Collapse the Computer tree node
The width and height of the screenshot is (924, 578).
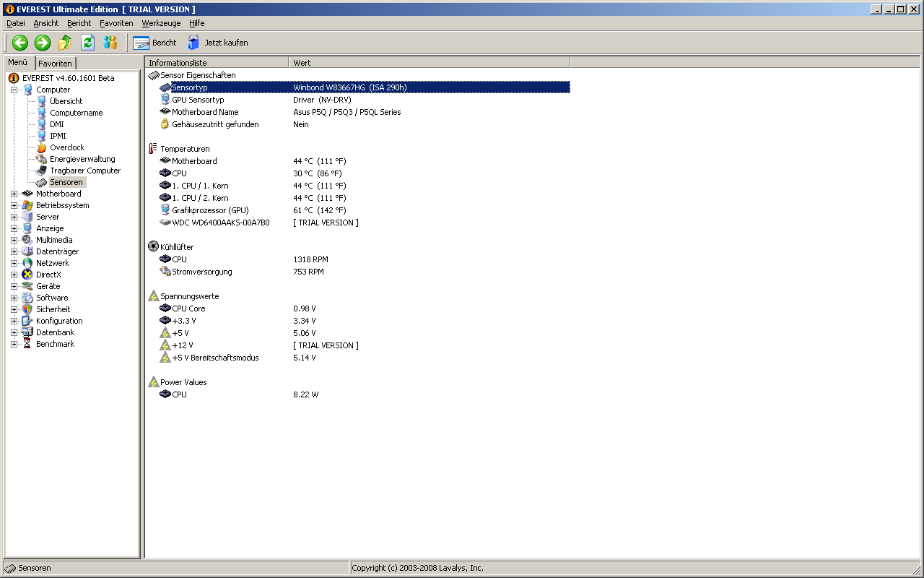click(14, 90)
